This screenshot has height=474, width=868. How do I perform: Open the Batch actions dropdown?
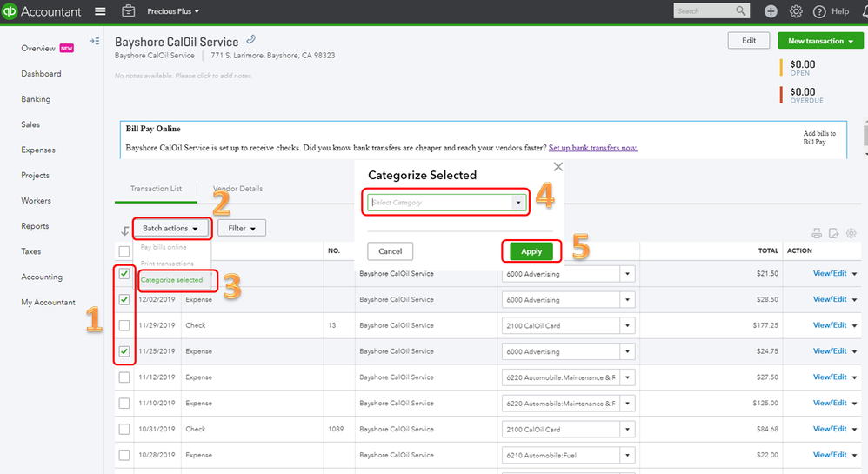(171, 228)
